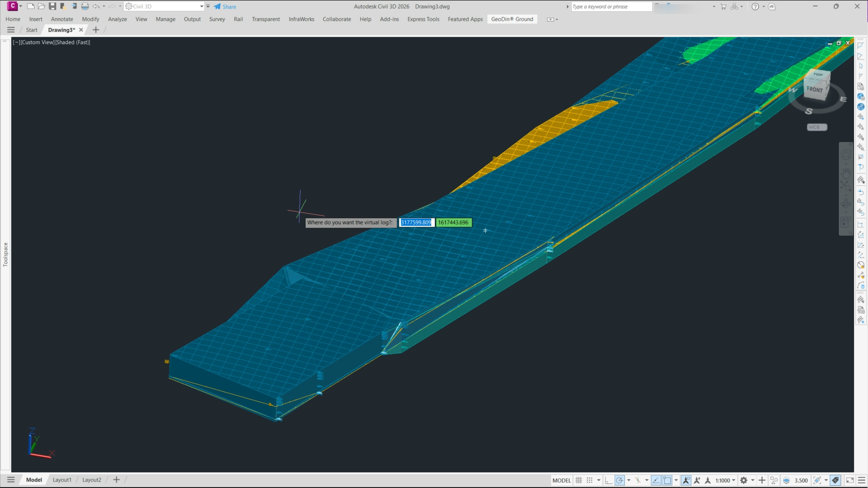Image resolution: width=868 pixels, height=488 pixels.
Task: Click the Y coordinate field 1617443.696
Action: click(453, 222)
